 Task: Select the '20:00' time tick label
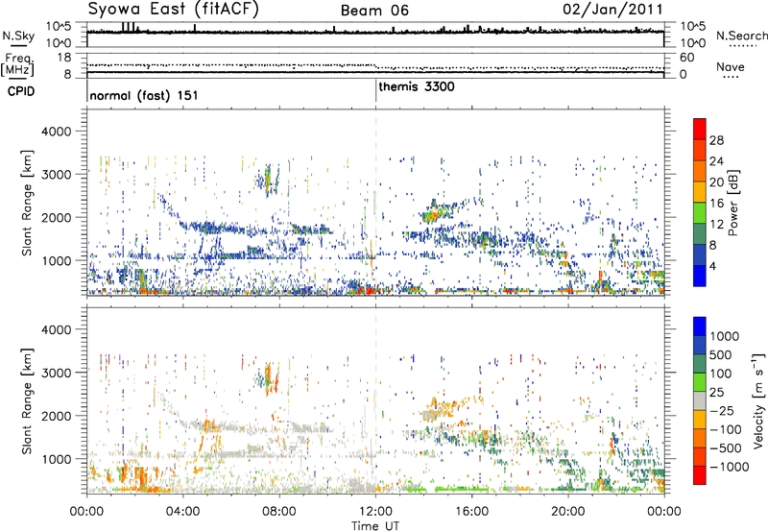tap(567, 512)
